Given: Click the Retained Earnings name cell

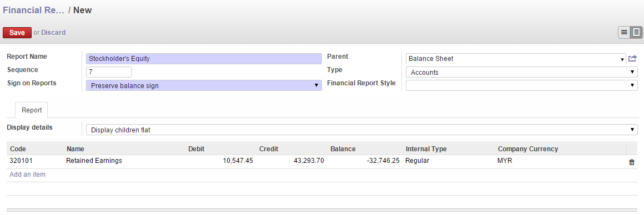Looking at the screenshot, I should tap(94, 161).
